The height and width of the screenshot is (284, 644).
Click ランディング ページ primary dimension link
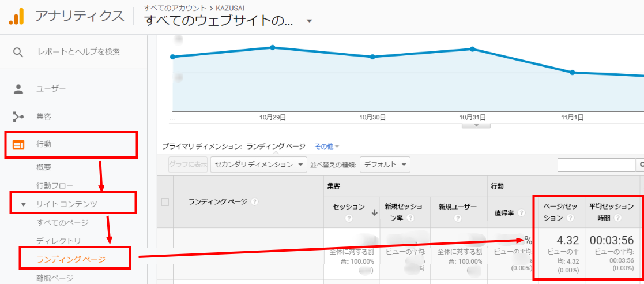tap(276, 146)
